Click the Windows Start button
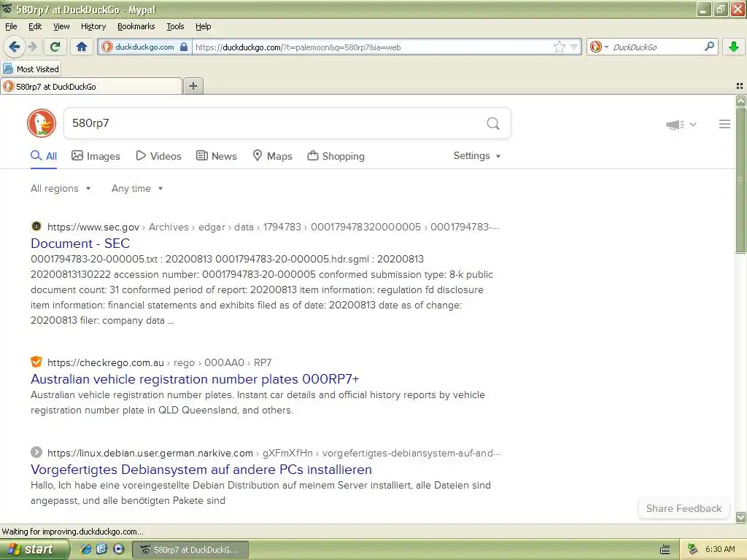This screenshot has width=747, height=560. point(34,550)
